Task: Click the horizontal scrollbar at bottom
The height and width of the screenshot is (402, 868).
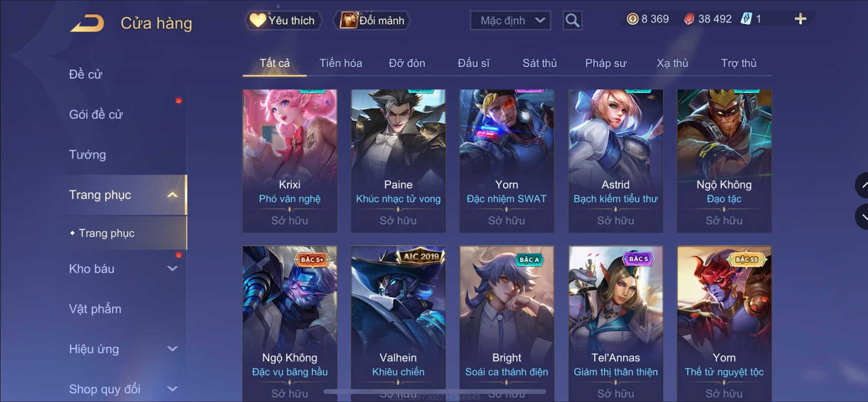Action: 434,391
